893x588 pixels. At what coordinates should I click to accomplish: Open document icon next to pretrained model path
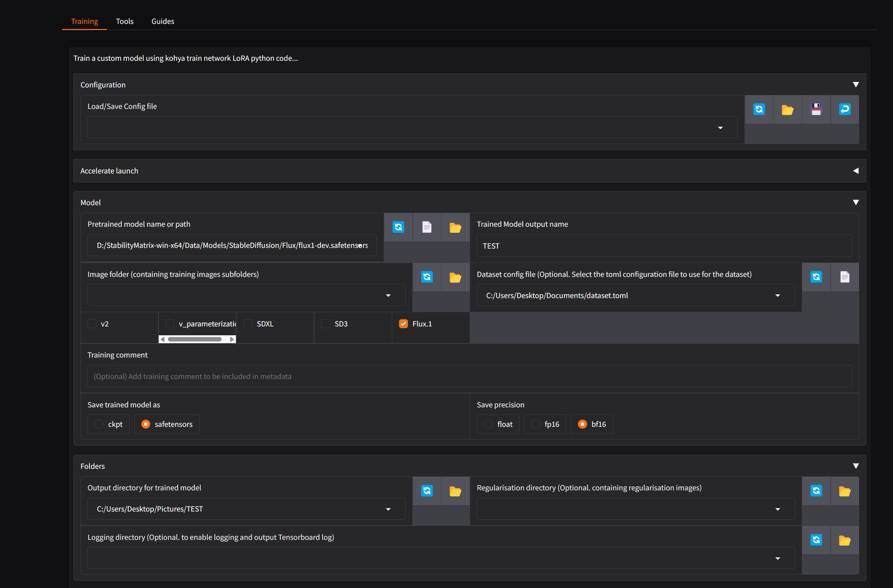point(427,227)
